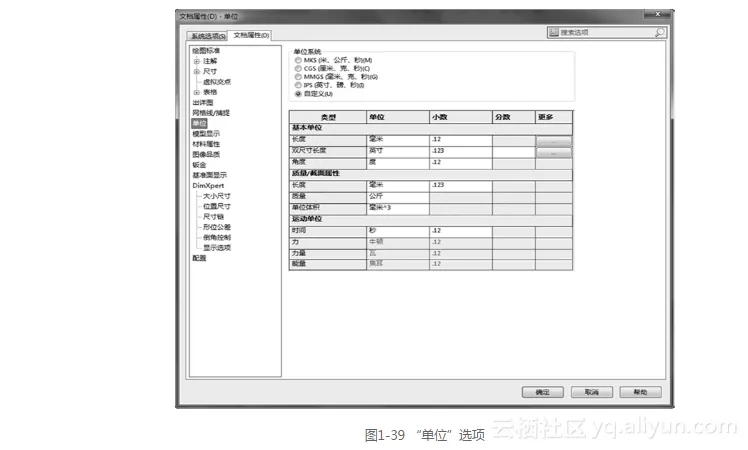The width and height of the screenshot is (748, 450).
Task: Open decimals dropdown .12 in 角度 row
Action: tap(461, 162)
